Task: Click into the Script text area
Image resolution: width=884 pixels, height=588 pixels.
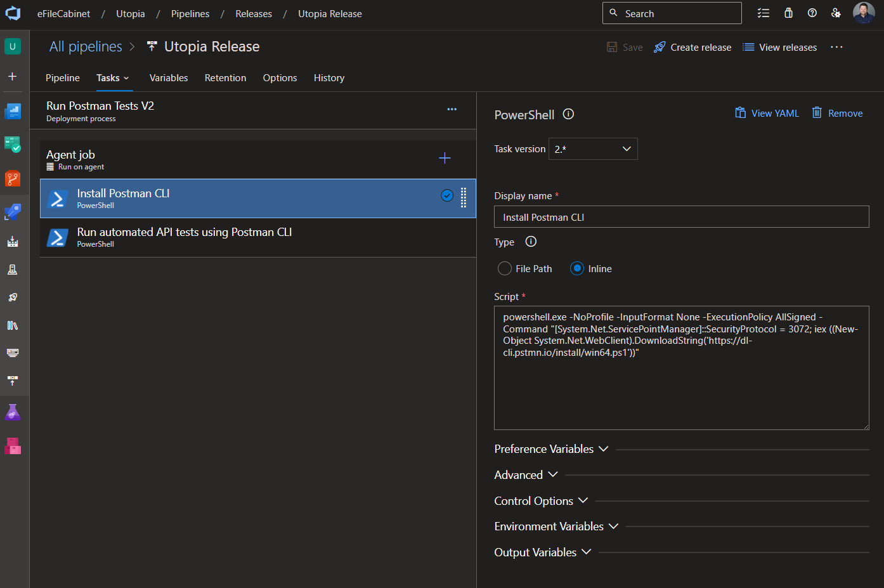Action: [682, 368]
